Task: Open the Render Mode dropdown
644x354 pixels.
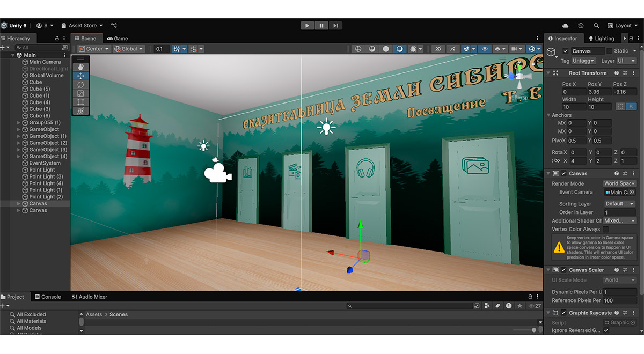Action: click(619, 183)
